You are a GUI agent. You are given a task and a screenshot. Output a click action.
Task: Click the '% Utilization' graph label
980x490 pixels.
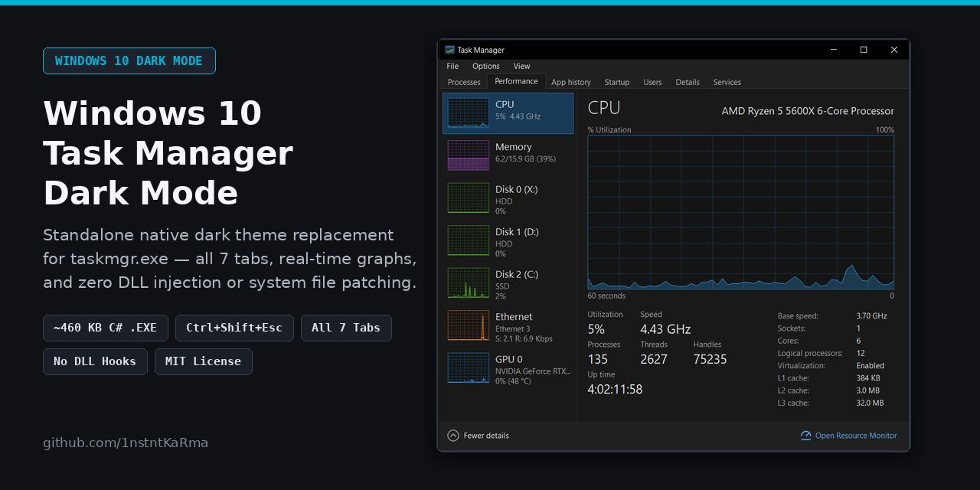609,130
